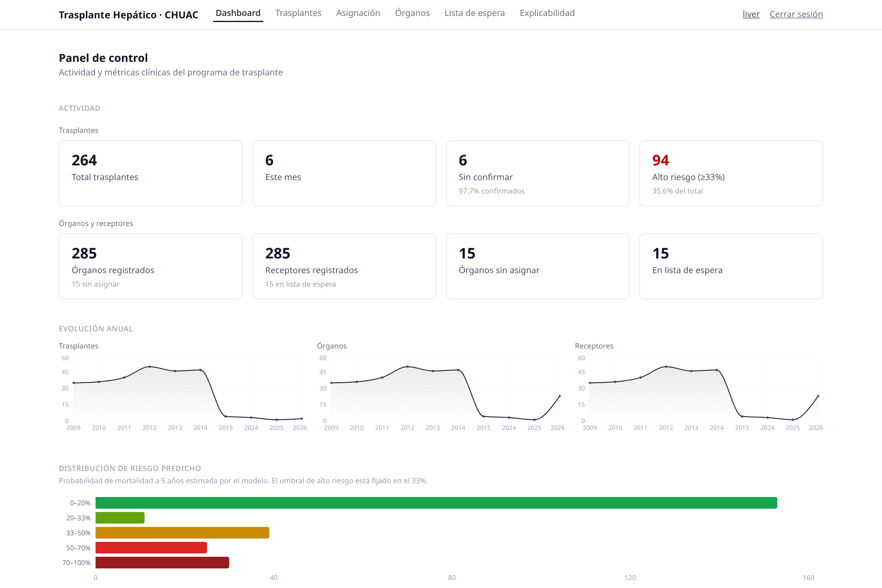Click the liver user link

pos(751,14)
